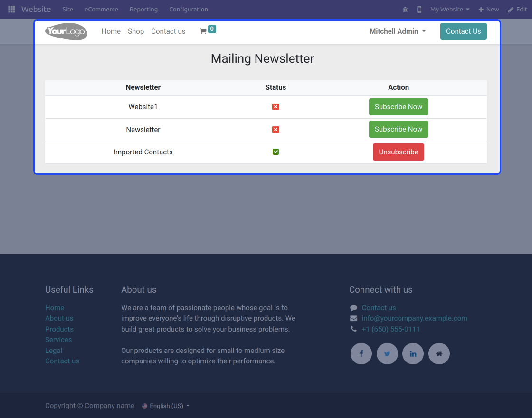The width and height of the screenshot is (532, 418).
Task: Click Contact us under Connect with us
Action: (379, 308)
